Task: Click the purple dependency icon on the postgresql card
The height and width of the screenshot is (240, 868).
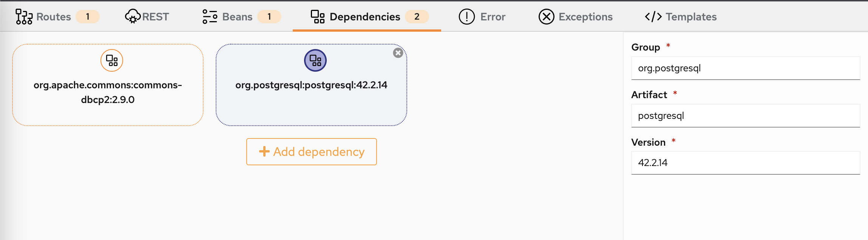Action: point(315,60)
